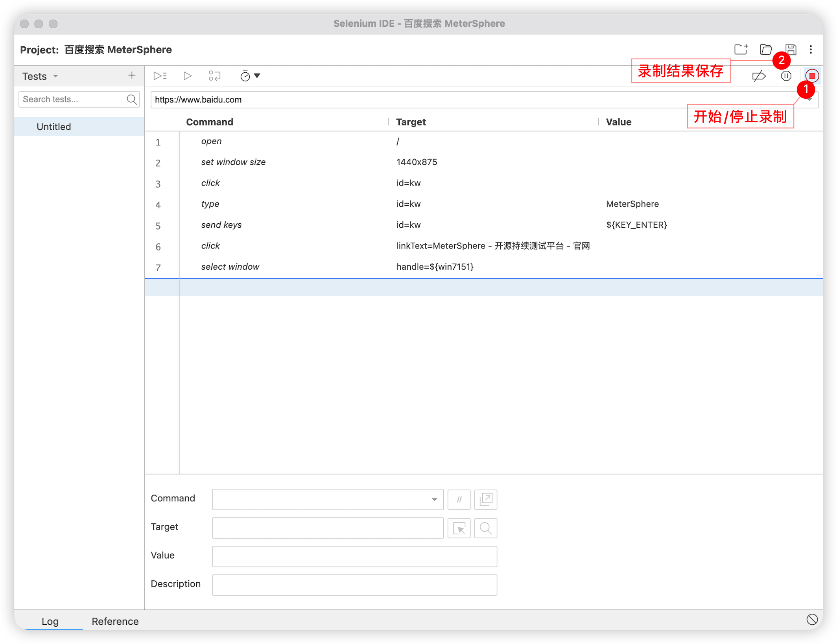The image size is (837, 644).
Task: Toggle comment command slashes button
Action: coord(459,499)
